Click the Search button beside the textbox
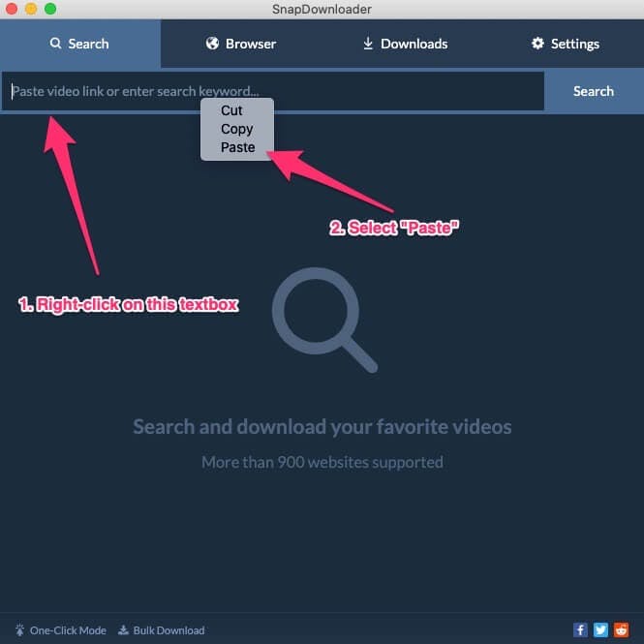 coord(594,91)
